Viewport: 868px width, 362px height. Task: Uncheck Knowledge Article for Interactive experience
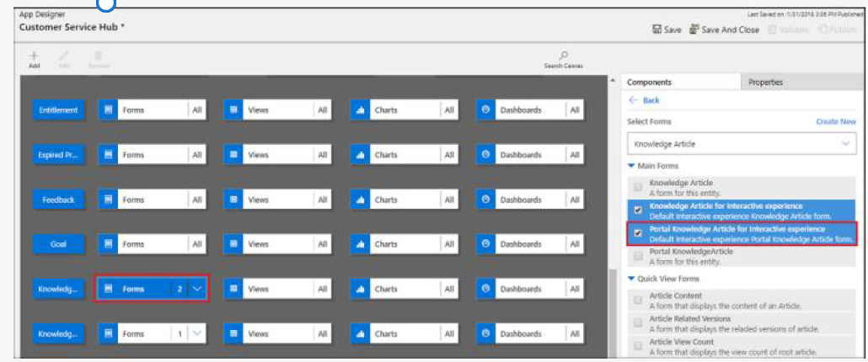(638, 210)
